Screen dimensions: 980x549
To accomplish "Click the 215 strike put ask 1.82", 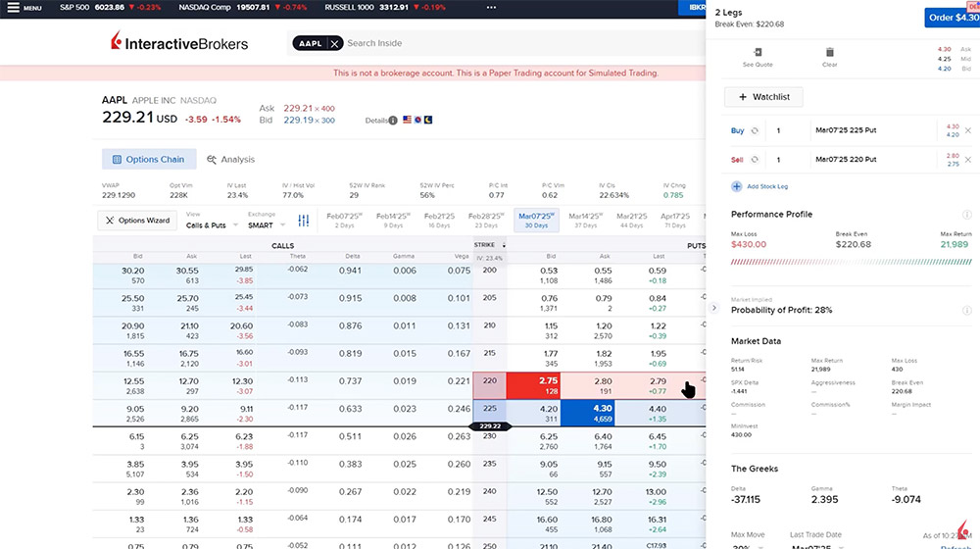I will pyautogui.click(x=603, y=358).
